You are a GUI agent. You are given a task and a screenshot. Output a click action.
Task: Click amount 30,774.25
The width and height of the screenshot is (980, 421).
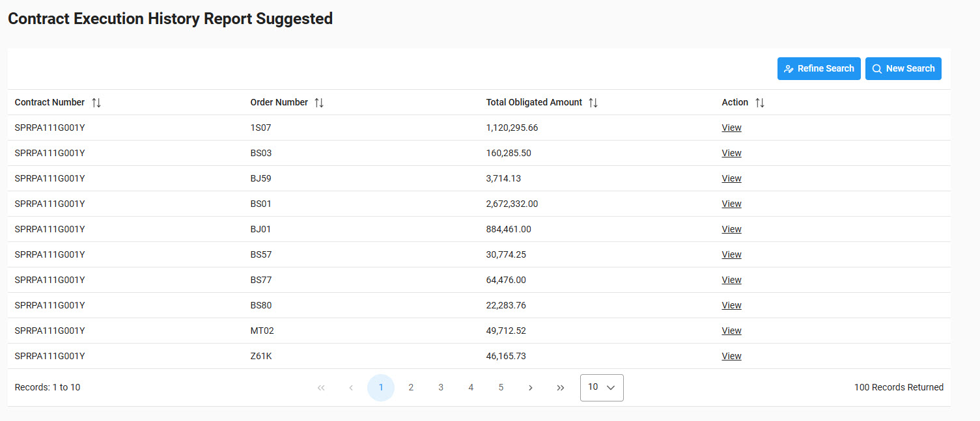[x=506, y=255]
